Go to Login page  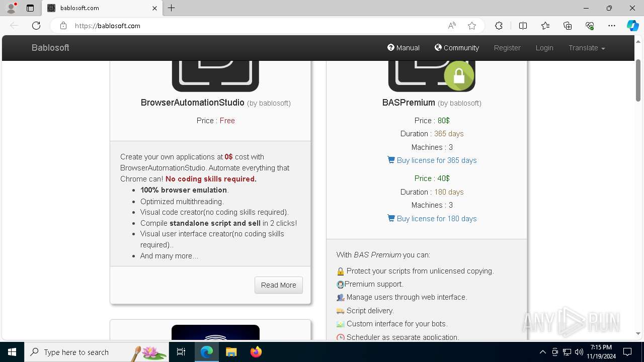pos(544,48)
